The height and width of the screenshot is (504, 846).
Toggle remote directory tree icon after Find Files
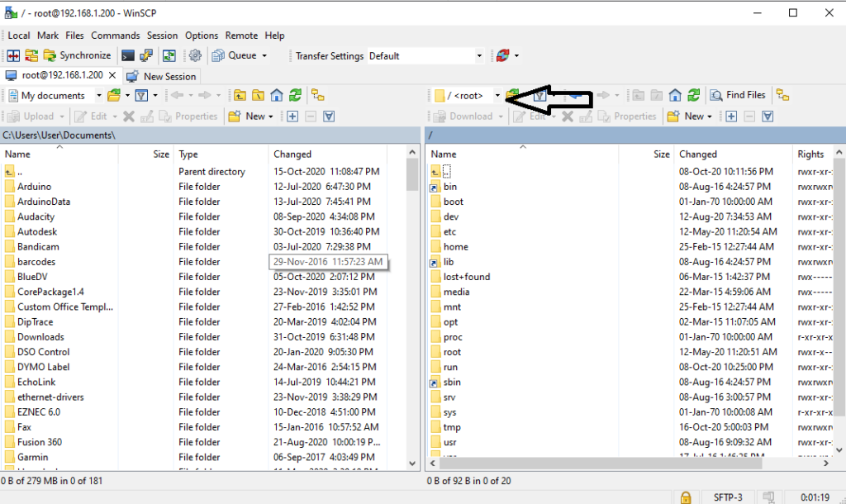point(783,96)
